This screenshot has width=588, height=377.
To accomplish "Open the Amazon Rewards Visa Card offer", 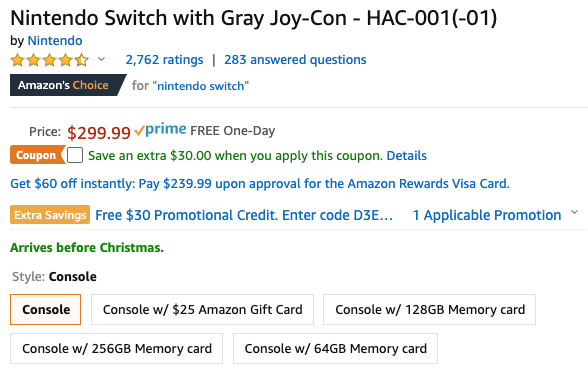I will click(x=260, y=184).
